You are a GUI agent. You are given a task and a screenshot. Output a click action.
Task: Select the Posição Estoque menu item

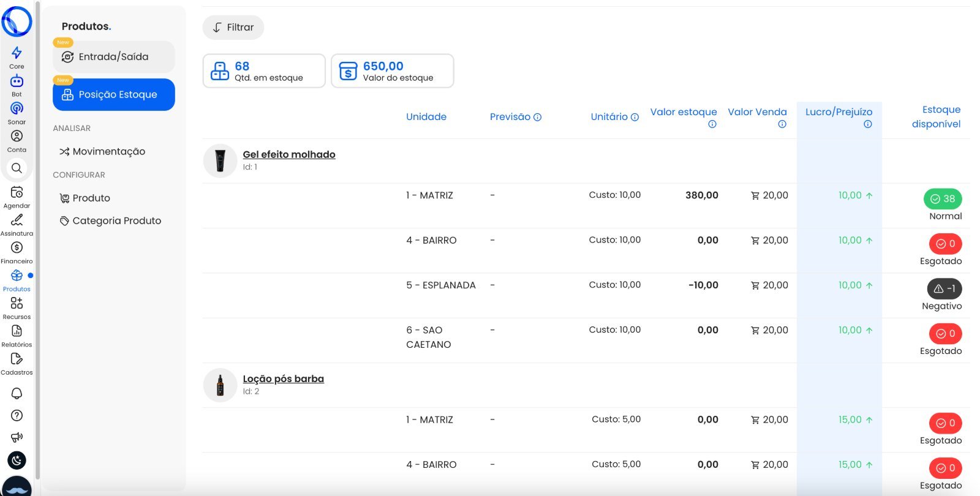[x=114, y=95]
